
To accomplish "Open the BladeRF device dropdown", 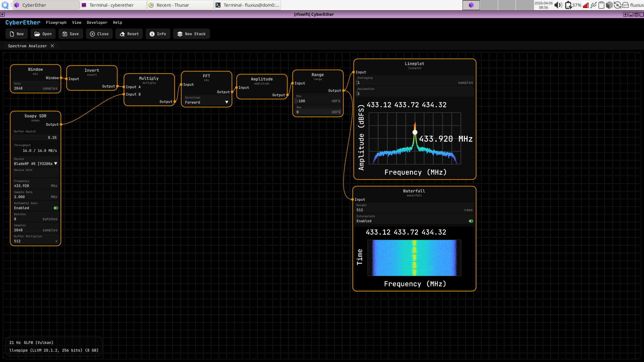I will pyautogui.click(x=56, y=164).
